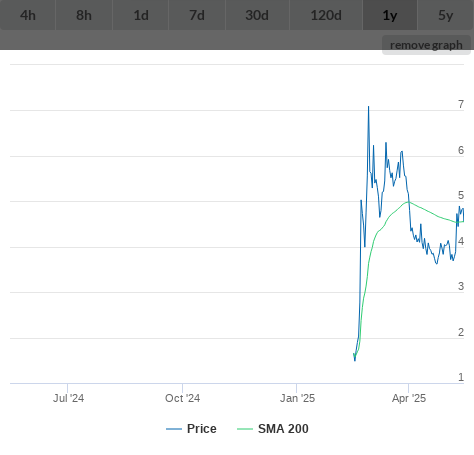Open the 120d time range tab

click(x=326, y=15)
